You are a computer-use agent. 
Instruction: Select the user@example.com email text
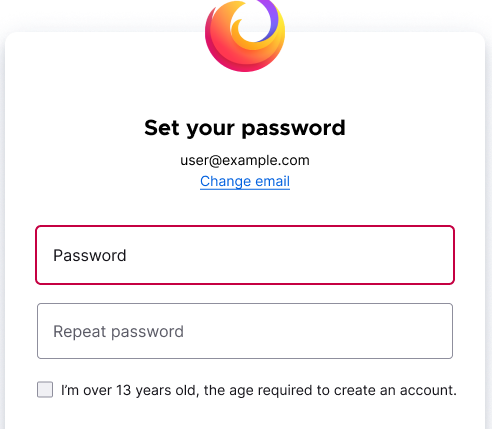pyautogui.click(x=245, y=160)
